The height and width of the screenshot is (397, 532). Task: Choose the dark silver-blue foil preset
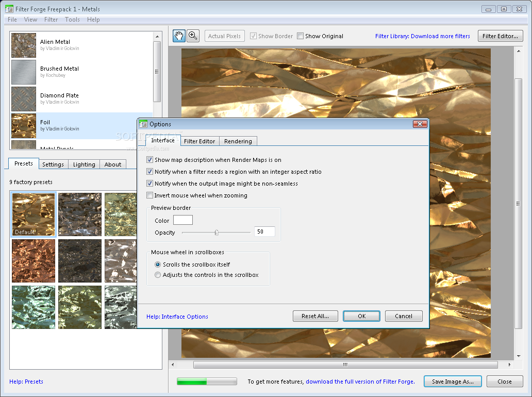(80, 214)
